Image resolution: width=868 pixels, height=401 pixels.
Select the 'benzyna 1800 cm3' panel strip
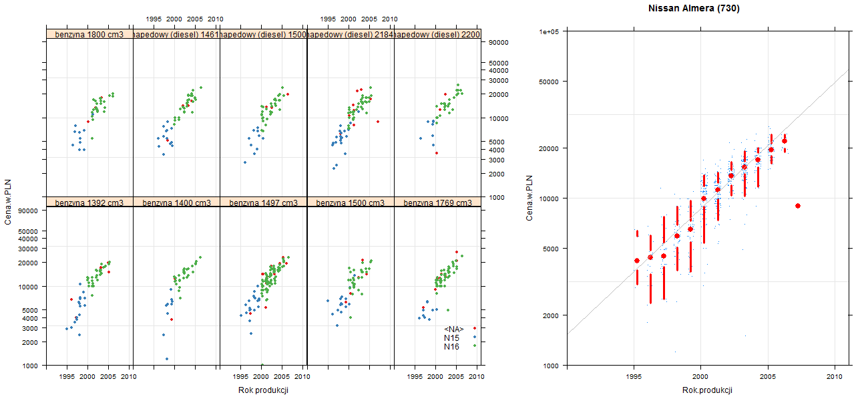pos(89,34)
